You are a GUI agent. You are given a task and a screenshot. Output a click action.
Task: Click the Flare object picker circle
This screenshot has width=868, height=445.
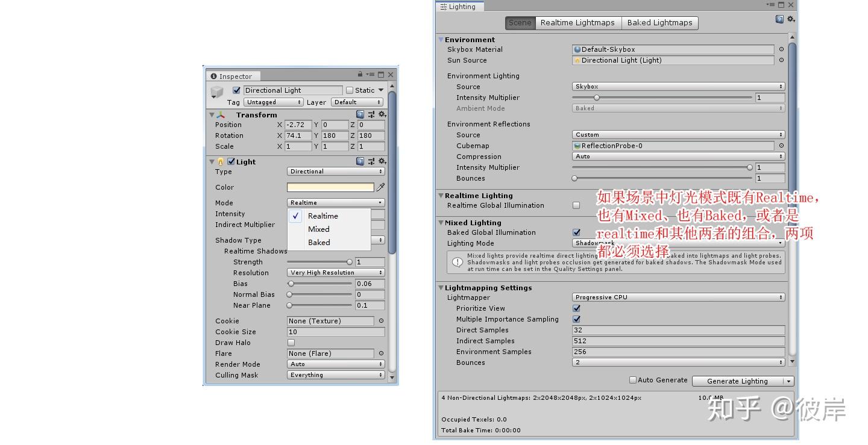tap(381, 353)
